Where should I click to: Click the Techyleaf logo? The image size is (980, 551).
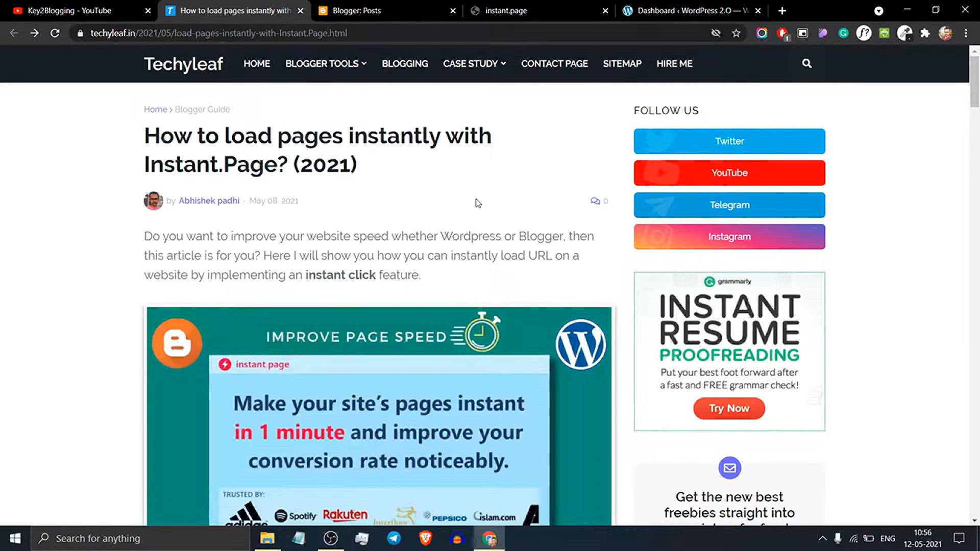pos(183,64)
